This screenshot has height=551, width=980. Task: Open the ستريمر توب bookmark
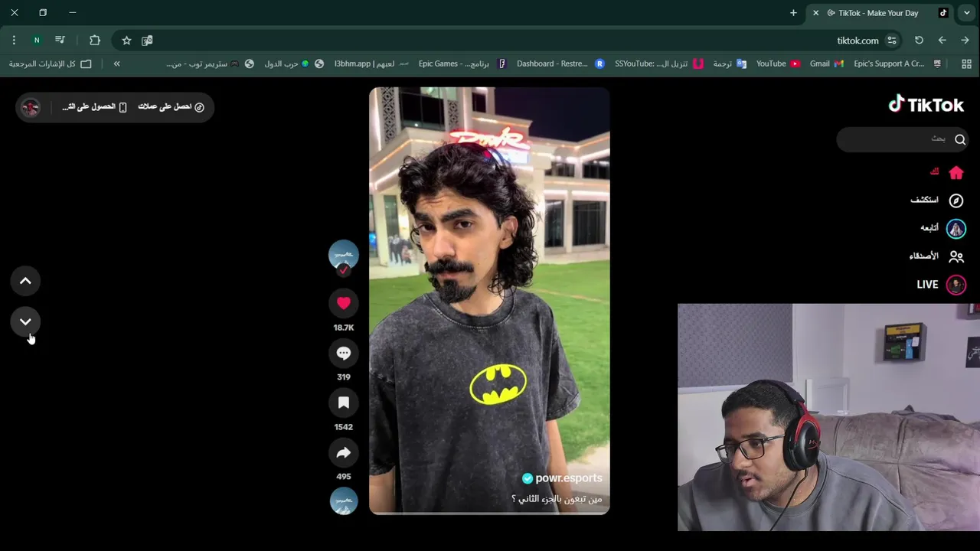(210, 64)
